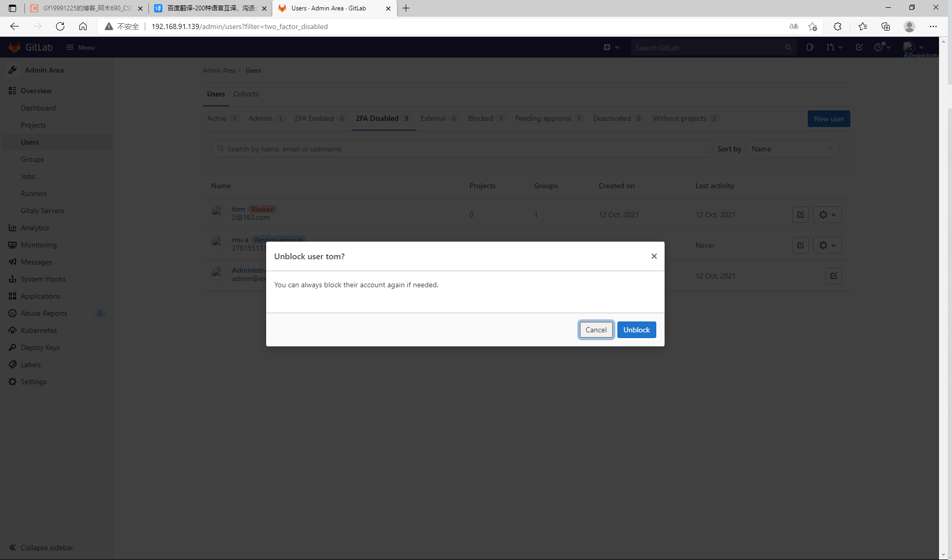Open Gitaly Servers in sidebar

(x=42, y=211)
